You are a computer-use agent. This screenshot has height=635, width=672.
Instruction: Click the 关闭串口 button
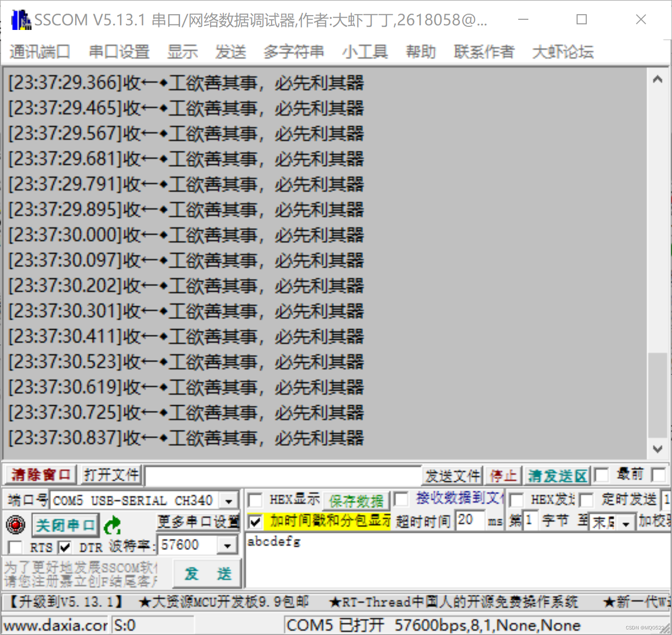(65, 525)
